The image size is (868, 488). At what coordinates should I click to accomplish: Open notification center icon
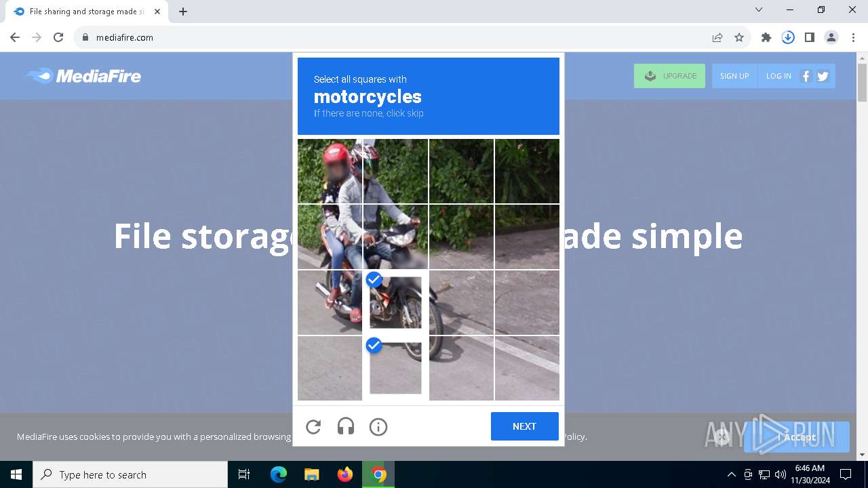click(846, 474)
